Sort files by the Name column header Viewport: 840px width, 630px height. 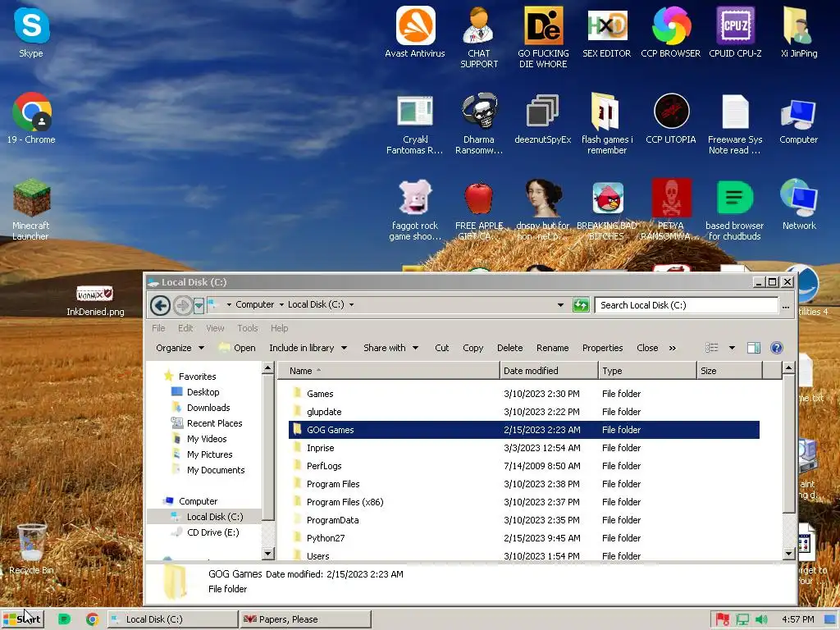388,371
